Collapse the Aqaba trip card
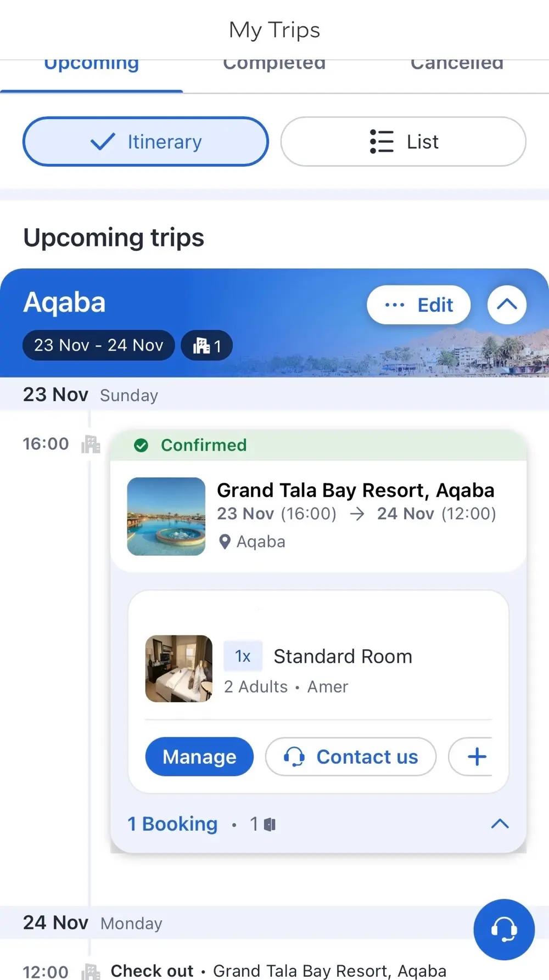 [507, 305]
